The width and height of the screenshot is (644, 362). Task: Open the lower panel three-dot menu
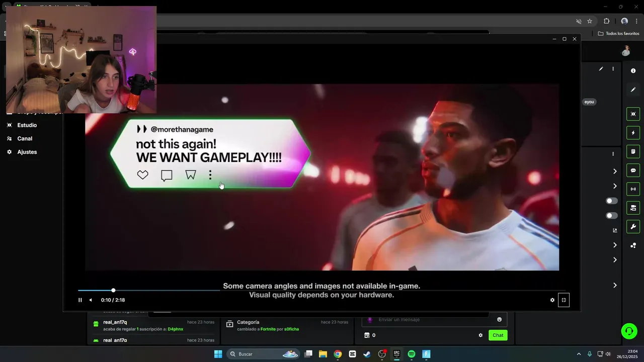[x=613, y=154]
